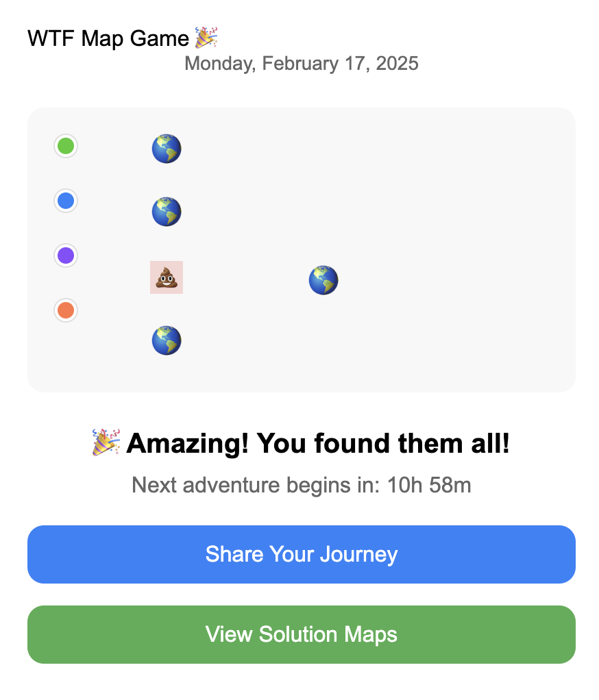The height and width of the screenshot is (700, 599).
Task: Click the globe emoji in the blue row
Action: coord(166,212)
